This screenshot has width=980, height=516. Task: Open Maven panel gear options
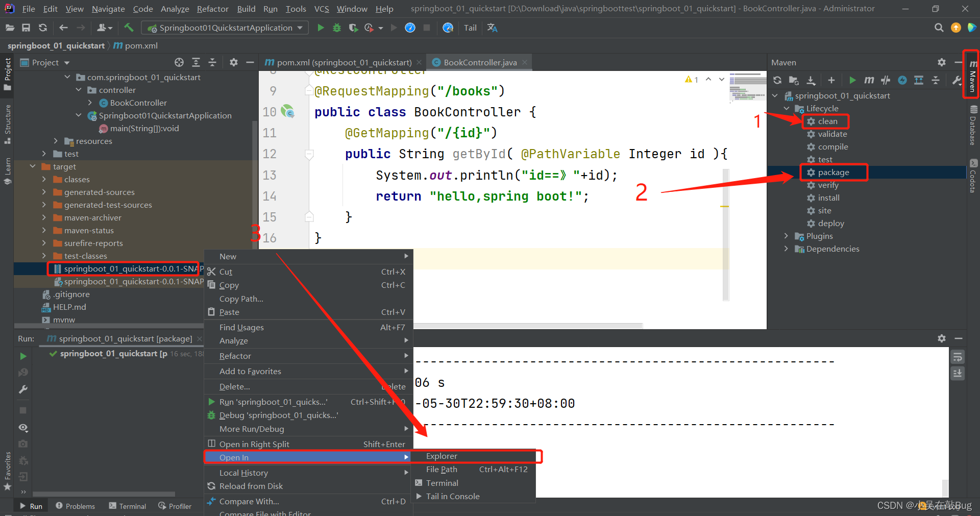pos(942,62)
